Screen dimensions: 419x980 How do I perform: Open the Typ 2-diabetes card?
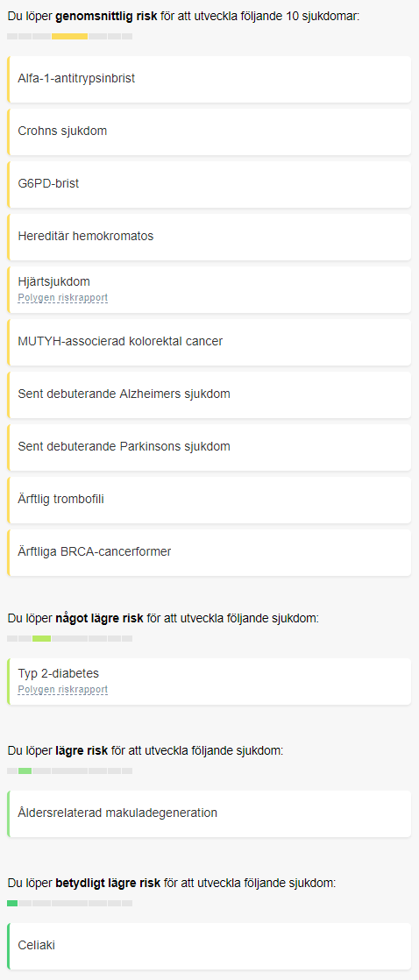209,681
